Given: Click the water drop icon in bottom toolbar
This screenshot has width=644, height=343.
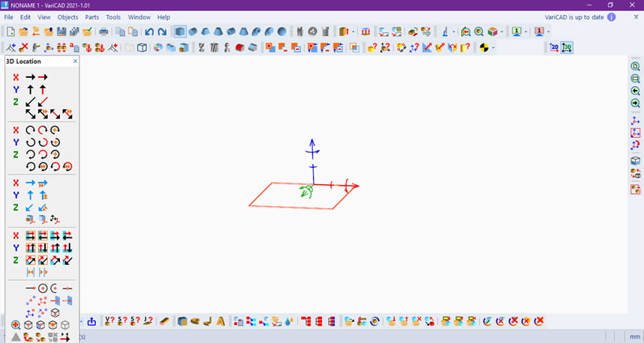Looking at the screenshot, I should point(289,321).
